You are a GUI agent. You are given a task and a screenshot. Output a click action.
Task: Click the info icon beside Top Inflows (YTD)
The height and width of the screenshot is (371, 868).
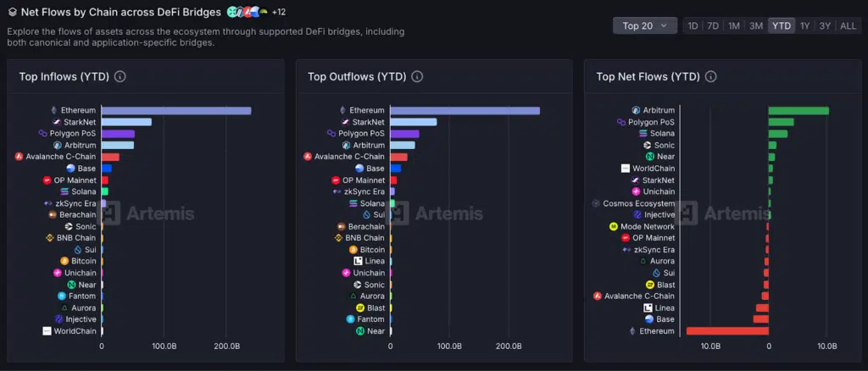point(120,77)
